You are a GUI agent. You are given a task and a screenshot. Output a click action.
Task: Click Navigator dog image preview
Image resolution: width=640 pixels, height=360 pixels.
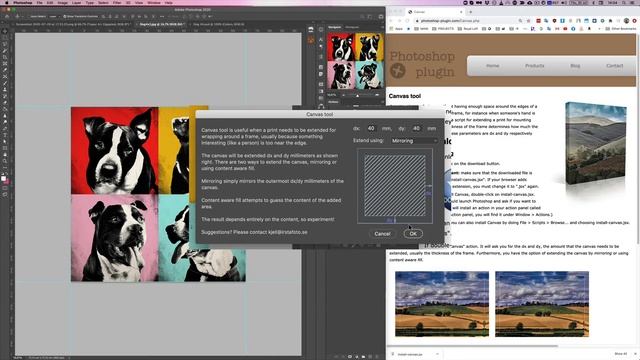click(x=356, y=61)
